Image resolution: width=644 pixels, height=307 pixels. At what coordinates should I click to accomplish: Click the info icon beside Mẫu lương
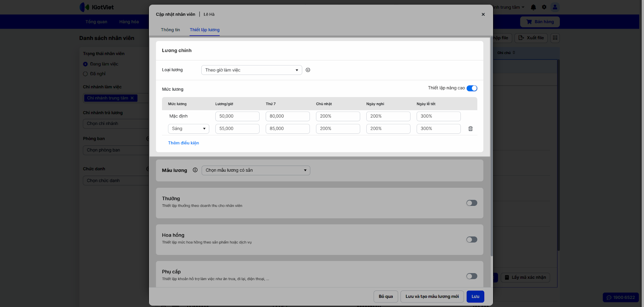point(195,170)
